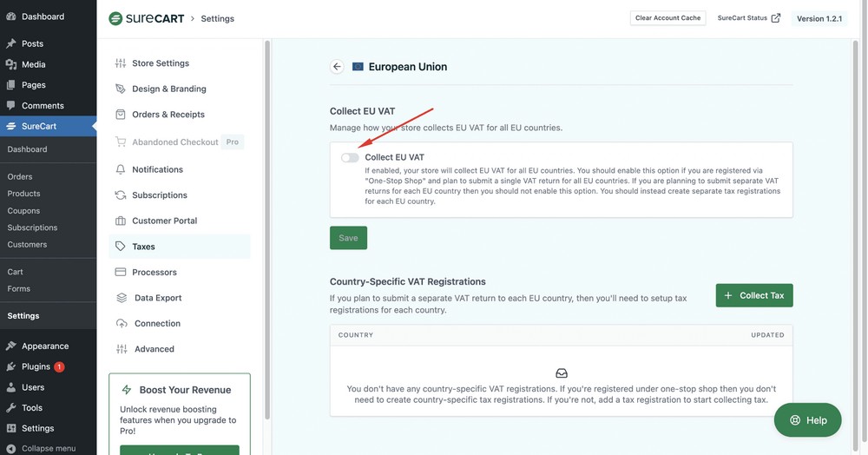Click the WordPress Pages icon
The height and width of the screenshot is (455, 868).
10,85
